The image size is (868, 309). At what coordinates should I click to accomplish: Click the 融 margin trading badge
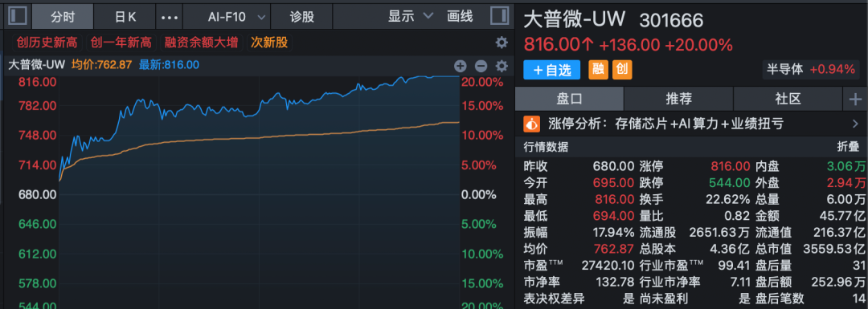598,70
